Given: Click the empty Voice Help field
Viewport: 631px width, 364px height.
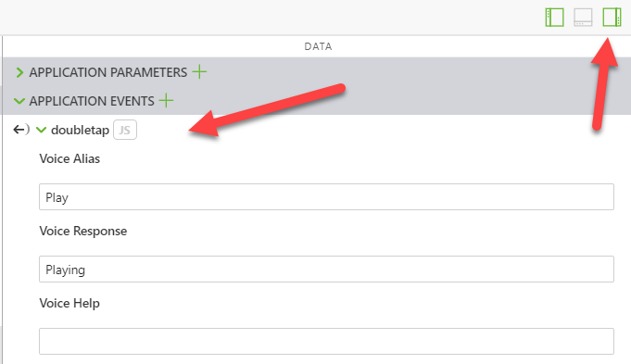Looking at the screenshot, I should [x=326, y=341].
